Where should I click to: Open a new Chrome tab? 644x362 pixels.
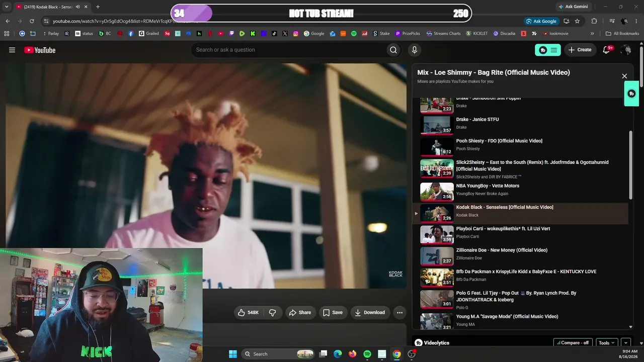point(98,7)
